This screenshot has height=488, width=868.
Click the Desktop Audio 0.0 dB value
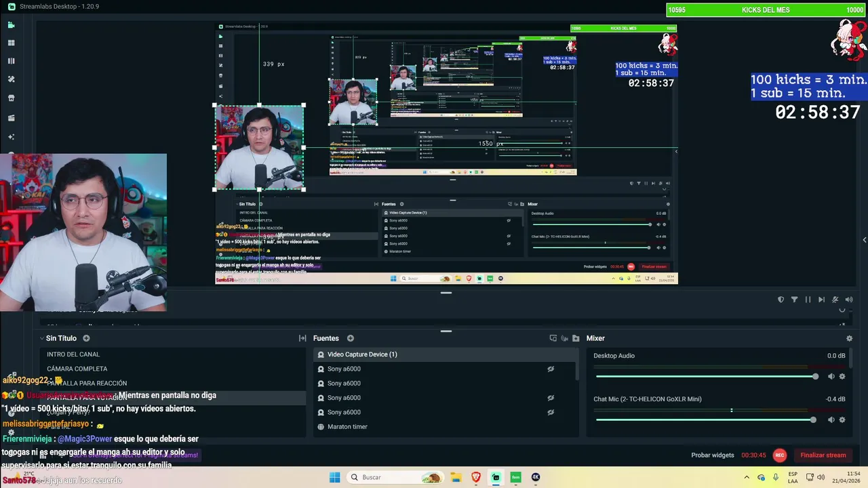pos(836,356)
